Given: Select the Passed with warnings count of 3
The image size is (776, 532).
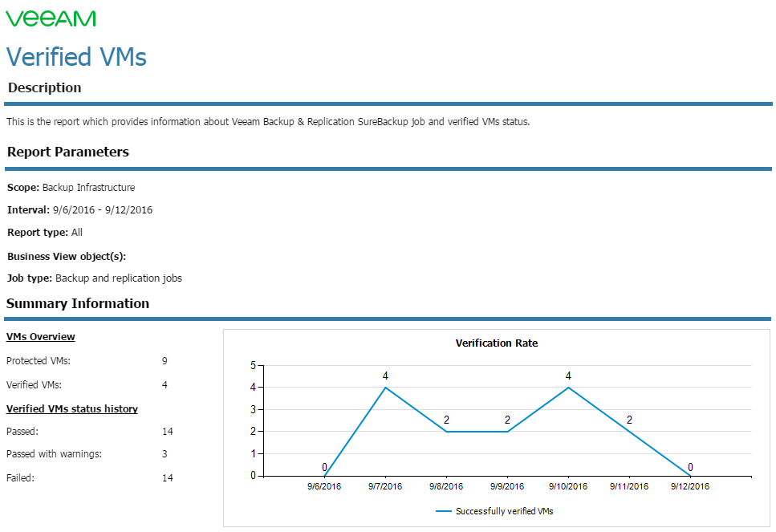Looking at the screenshot, I should 165,454.
